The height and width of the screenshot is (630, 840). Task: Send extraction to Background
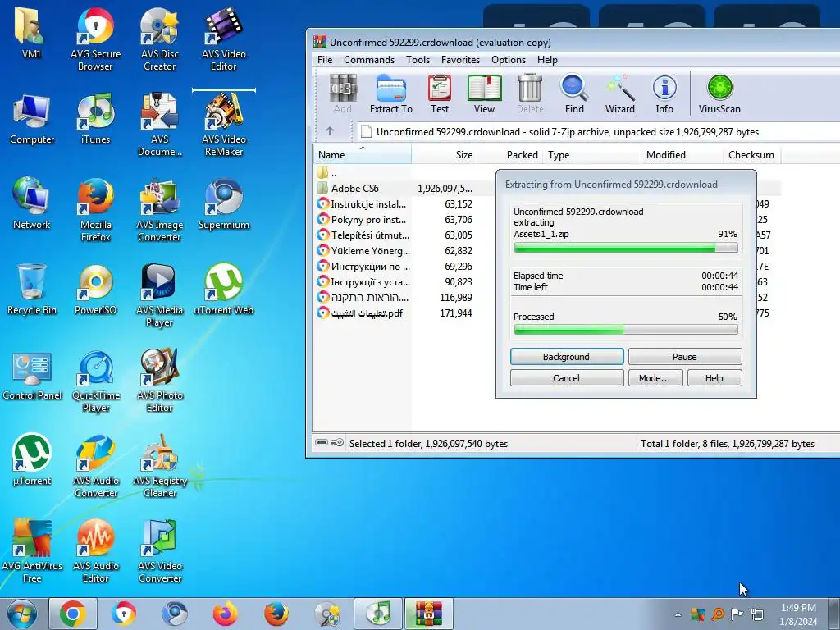coord(567,357)
